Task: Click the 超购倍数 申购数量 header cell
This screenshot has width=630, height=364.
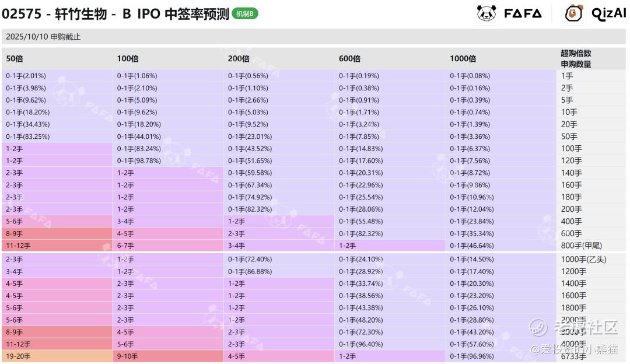Action: [576, 58]
